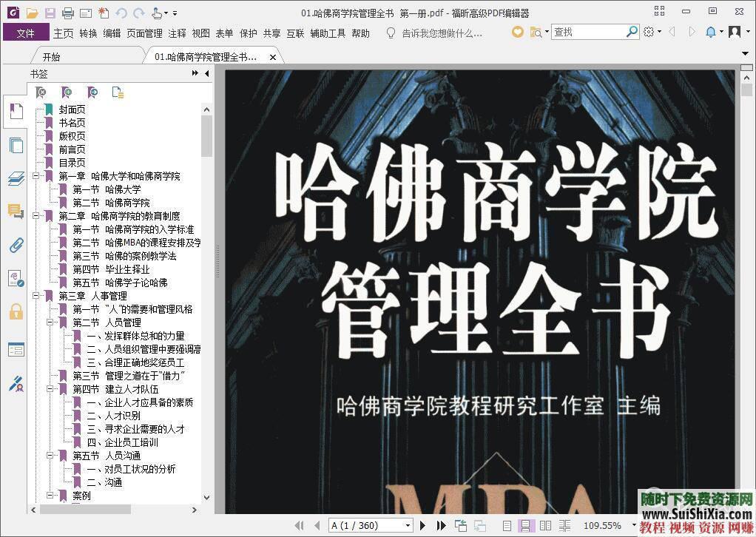Viewport: 756px width, 537px height.
Task: Collapse the 第一章 哈佛大学和哈佛商学院 bookmark
Action: [x=36, y=176]
